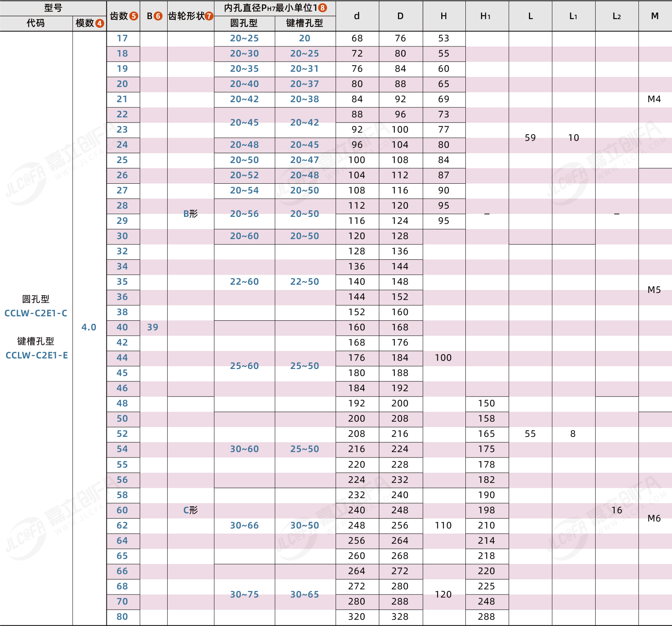Choose round bore range 20~60
This screenshot has height=626, width=672.
click(x=244, y=236)
